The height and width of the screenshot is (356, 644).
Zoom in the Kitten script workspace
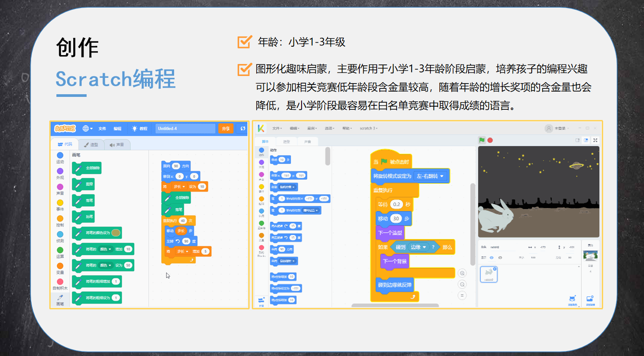pyautogui.click(x=462, y=274)
